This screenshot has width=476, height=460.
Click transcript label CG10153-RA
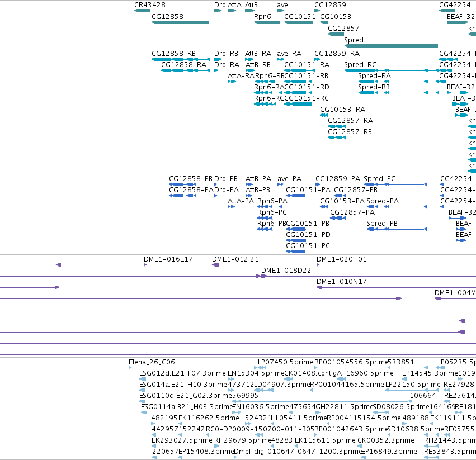tap(342, 109)
